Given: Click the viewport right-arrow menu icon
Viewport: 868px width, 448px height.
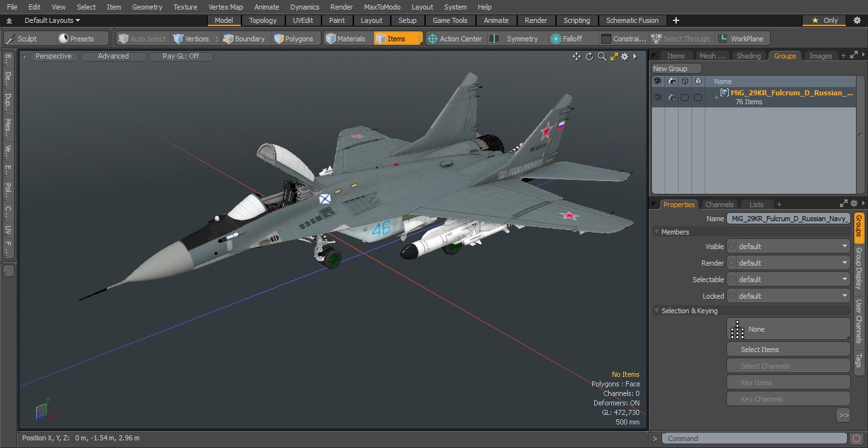Looking at the screenshot, I should coord(635,57).
